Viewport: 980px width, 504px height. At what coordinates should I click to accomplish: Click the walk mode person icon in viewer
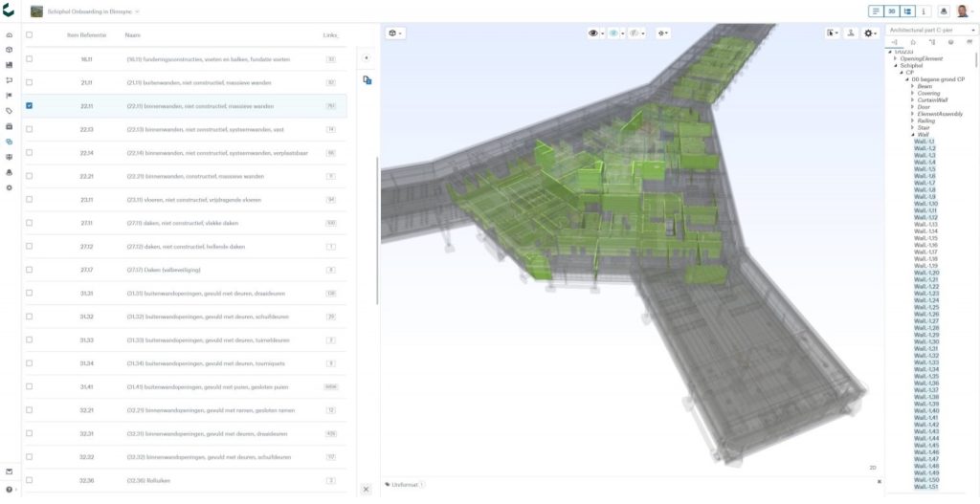(850, 33)
